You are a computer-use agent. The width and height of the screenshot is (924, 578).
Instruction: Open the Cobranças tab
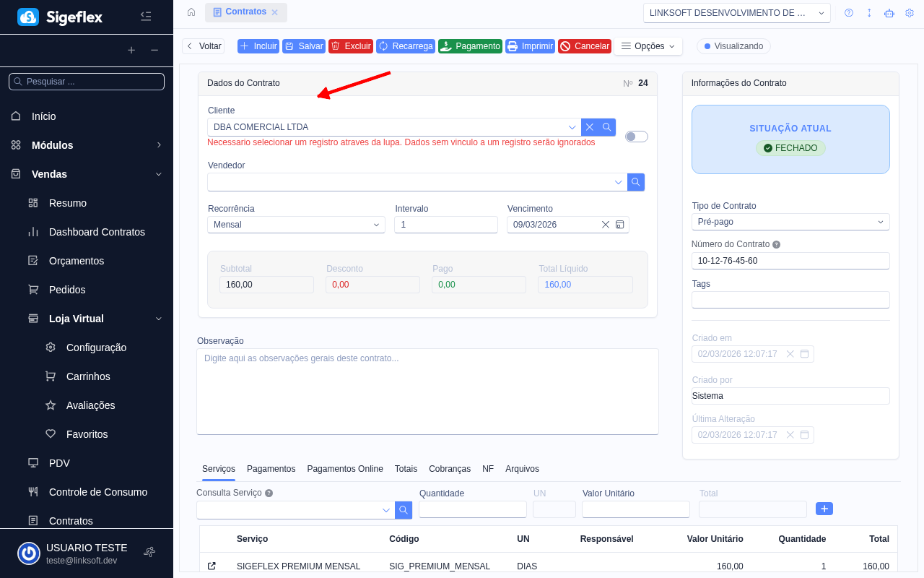(450, 469)
